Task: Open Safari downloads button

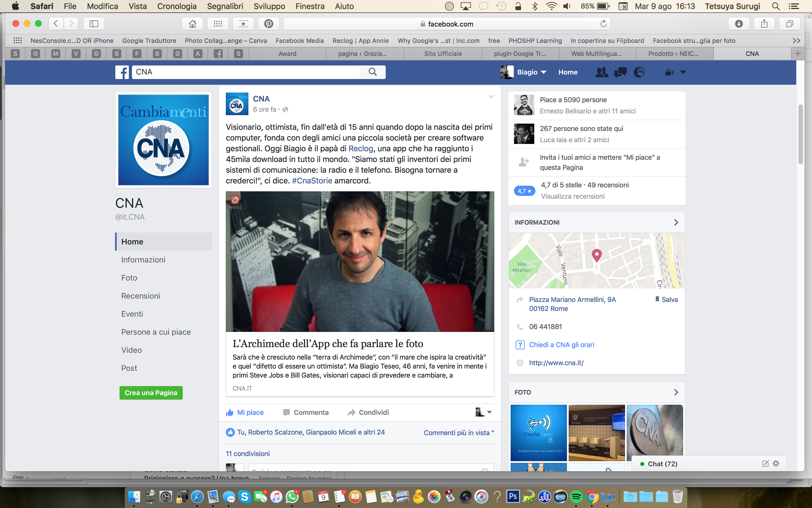Action: pos(738,24)
